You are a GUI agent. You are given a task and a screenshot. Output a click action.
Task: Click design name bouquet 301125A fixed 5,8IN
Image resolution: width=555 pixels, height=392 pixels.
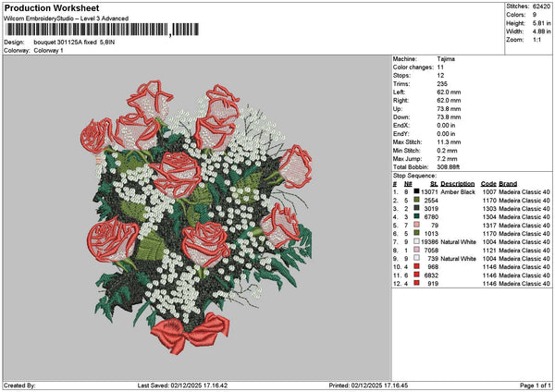(x=74, y=43)
